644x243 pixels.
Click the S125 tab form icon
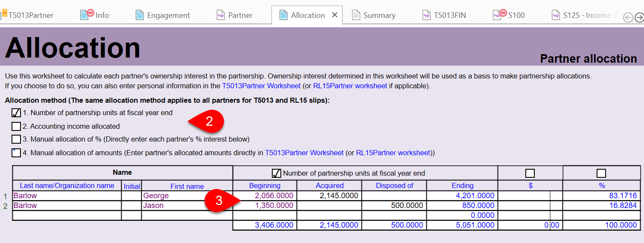coord(555,15)
